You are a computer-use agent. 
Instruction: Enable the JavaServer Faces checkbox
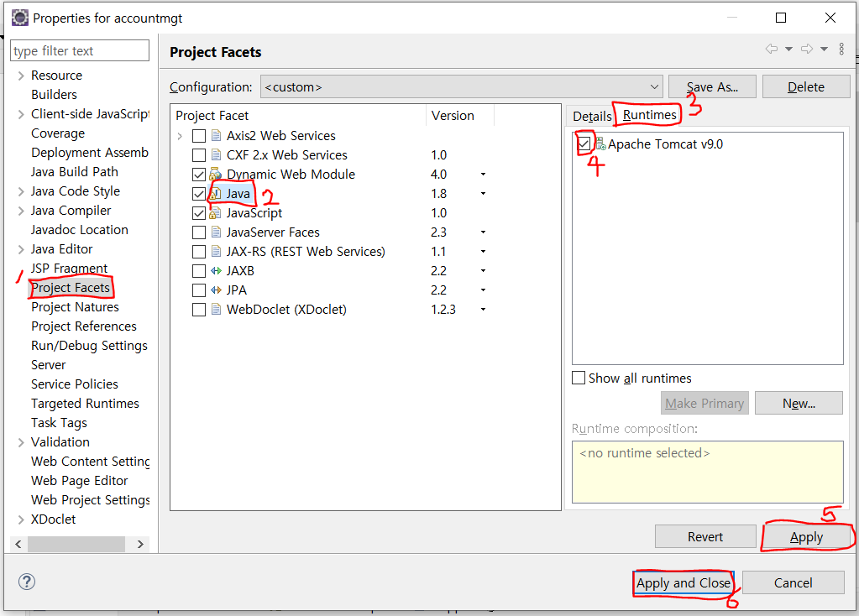click(199, 232)
